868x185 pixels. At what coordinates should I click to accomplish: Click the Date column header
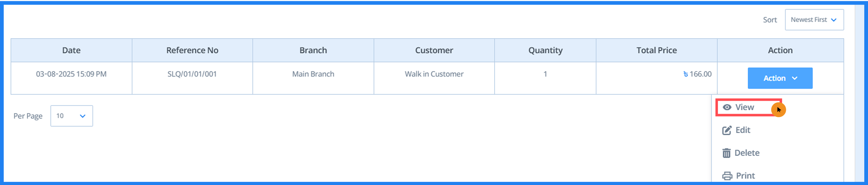71,50
